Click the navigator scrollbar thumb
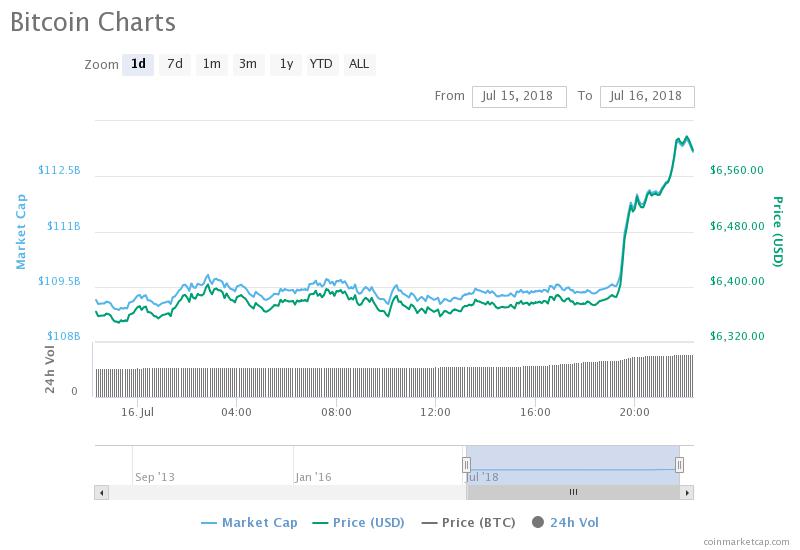This screenshot has width=800, height=550. tap(573, 492)
